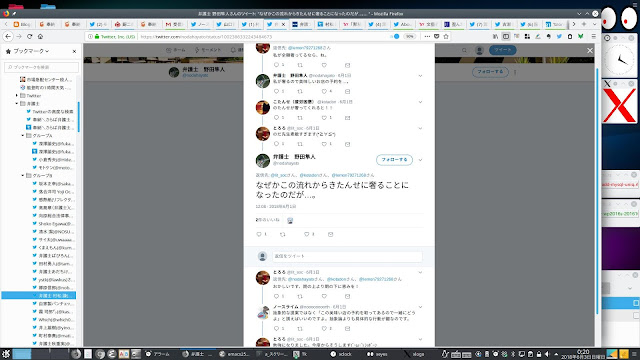Image resolution: width=640 pixels, height=360 pixels.
Task: Retweet the メースライム reply
Action: tap(300, 328)
